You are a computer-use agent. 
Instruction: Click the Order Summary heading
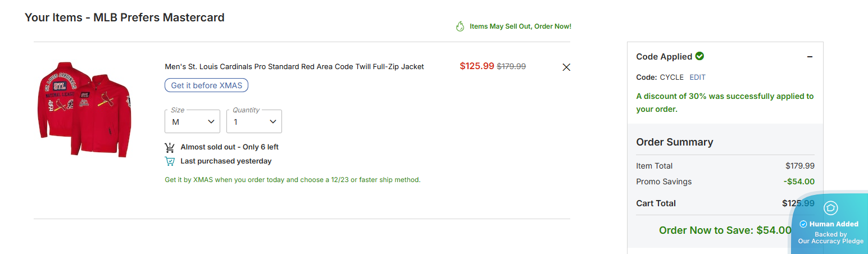coord(674,142)
